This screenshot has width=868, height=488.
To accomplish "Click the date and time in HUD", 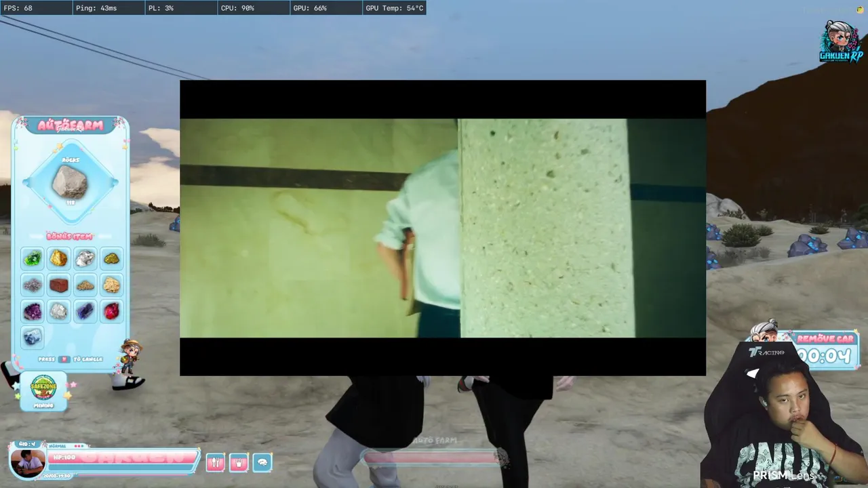I will coord(58,476).
